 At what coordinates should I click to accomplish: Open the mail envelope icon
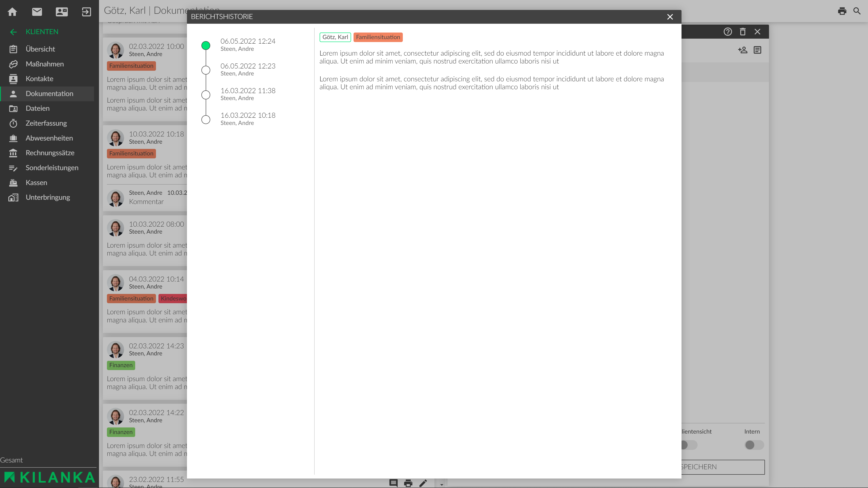(37, 12)
